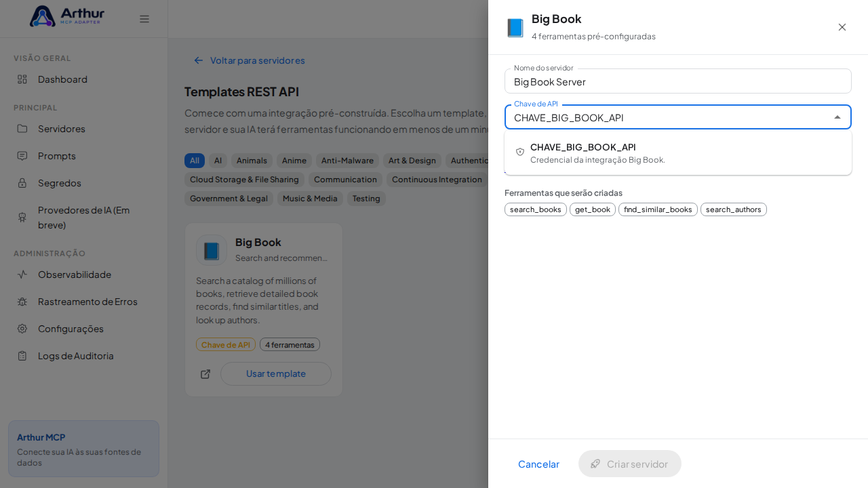The width and height of the screenshot is (868, 488).
Task: Click the Arthur MCP promo card
Action: click(x=83, y=449)
